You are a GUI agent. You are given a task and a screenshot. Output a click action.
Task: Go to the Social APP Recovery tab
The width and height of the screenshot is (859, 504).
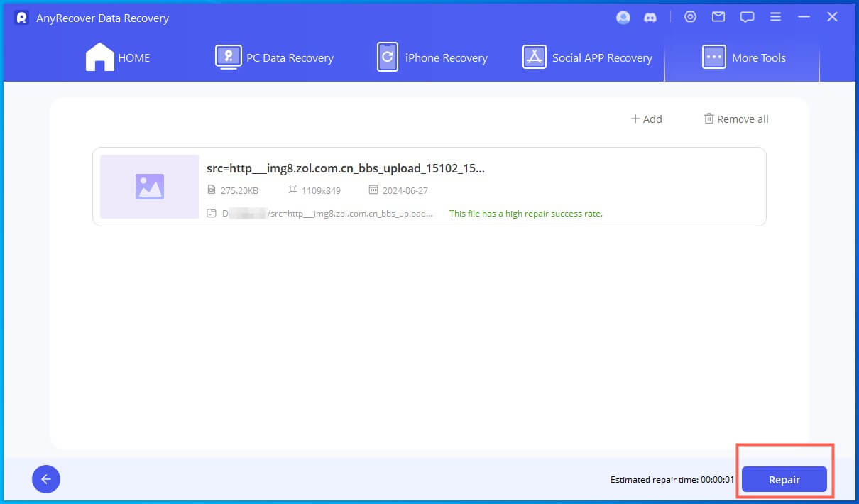point(588,58)
